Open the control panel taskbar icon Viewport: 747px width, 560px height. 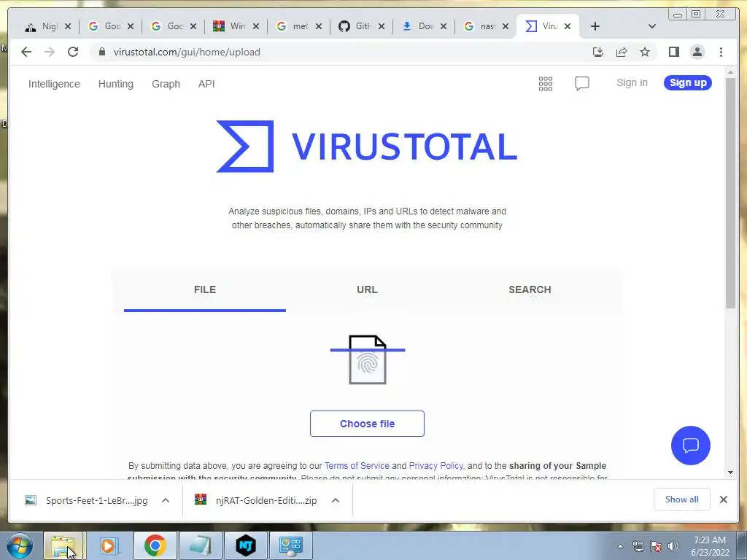(x=291, y=545)
